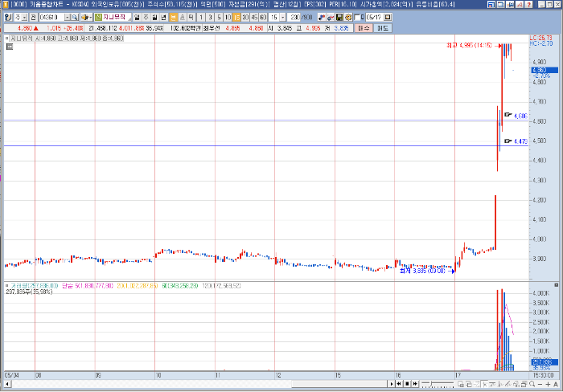
Task: Select the yearly (년) chart period
Action: point(163,17)
